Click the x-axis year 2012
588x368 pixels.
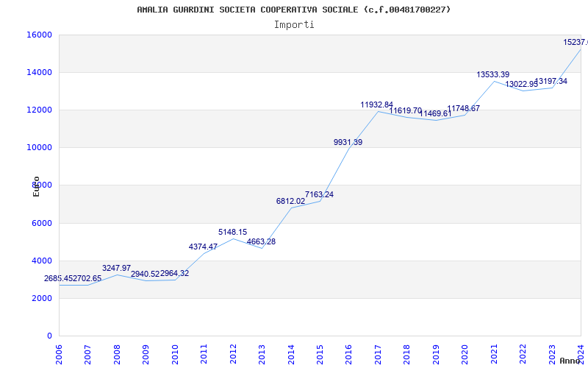click(x=233, y=354)
